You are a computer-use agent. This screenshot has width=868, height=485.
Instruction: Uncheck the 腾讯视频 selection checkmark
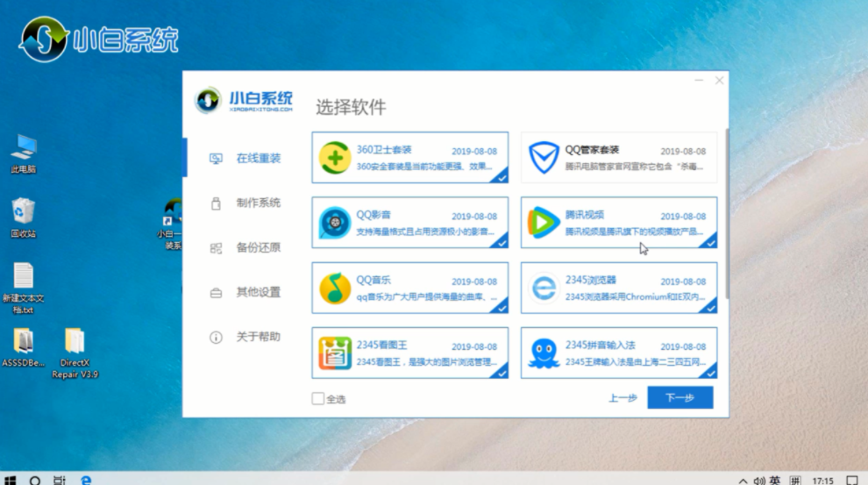pos(709,242)
